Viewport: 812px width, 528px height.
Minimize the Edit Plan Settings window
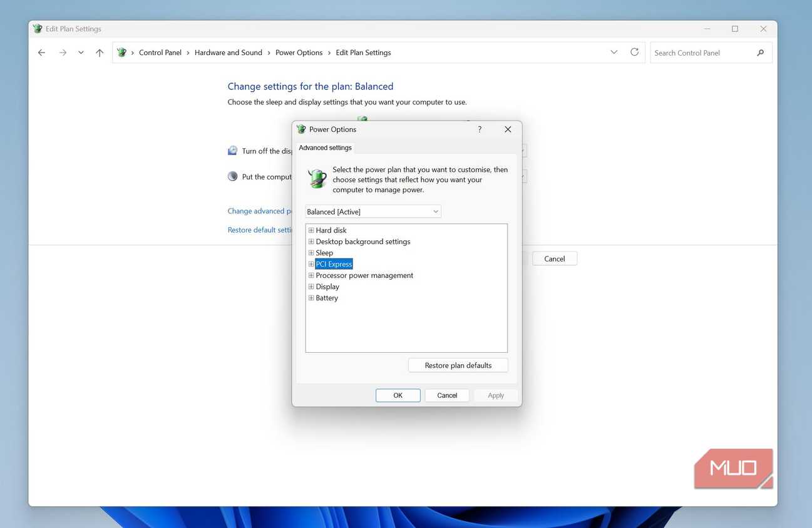pyautogui.click(x=707, y=29)
